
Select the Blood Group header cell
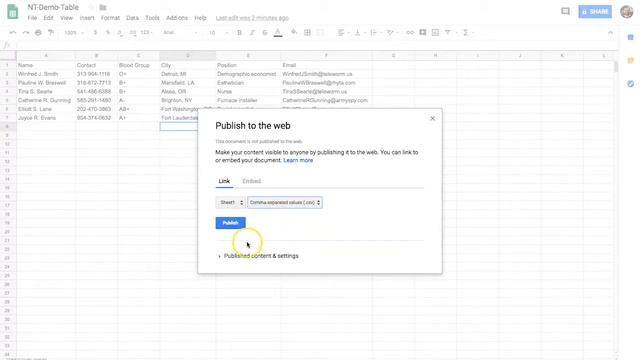(138, 65)
